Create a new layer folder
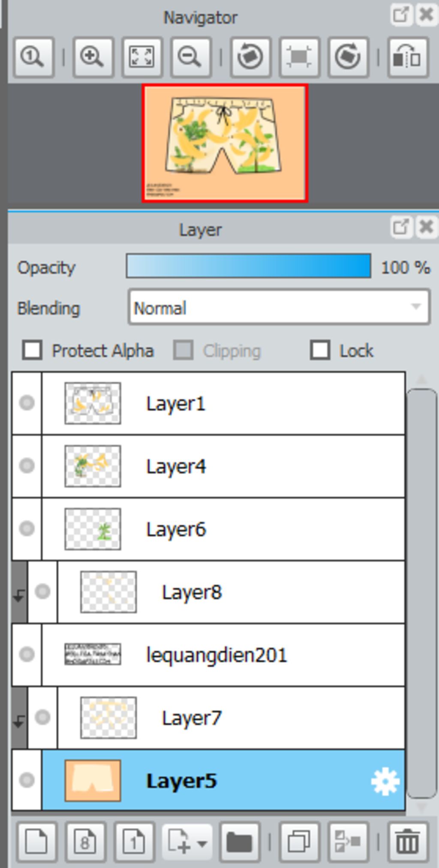 pos(240,842)
